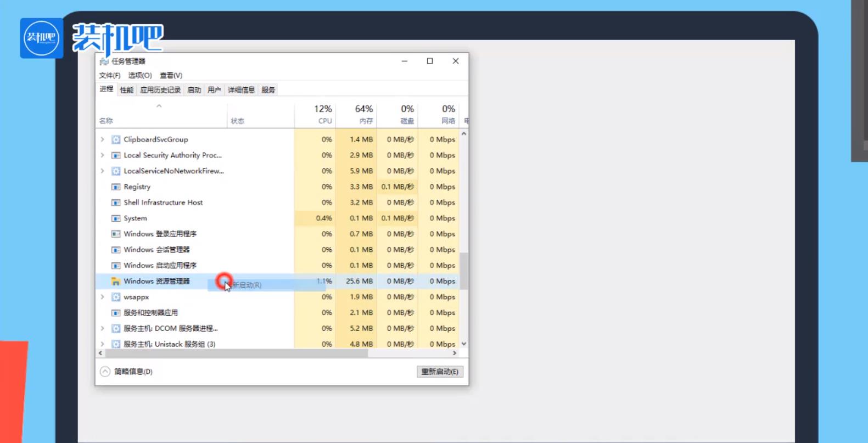Expand the wsappx process group
This screenshot has height=443, width=868.
(102, 297)
